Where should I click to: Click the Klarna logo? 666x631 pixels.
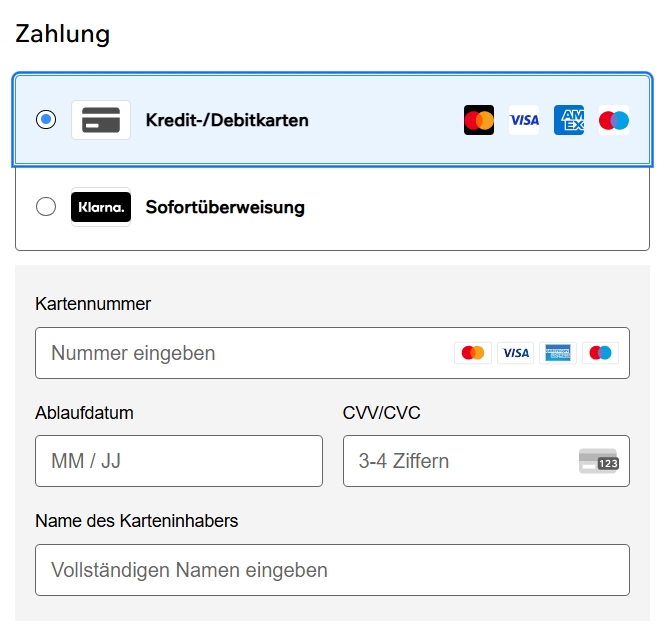point(101,207)
